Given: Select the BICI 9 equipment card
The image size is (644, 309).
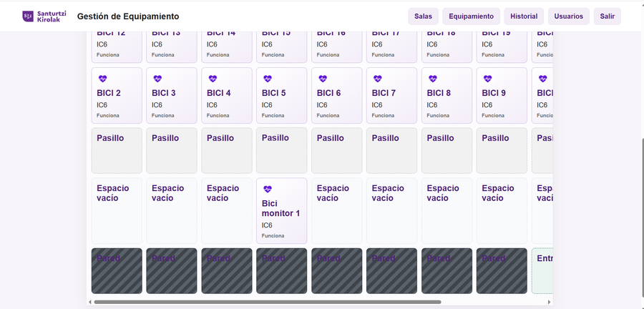Looking at the screenshot, I should (502, 96).
